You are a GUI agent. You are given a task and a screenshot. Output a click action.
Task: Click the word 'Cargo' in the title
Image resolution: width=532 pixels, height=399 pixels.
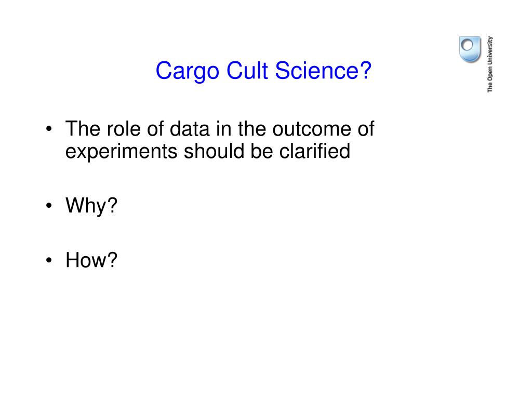pyautogui.click(x=187, y=71)
